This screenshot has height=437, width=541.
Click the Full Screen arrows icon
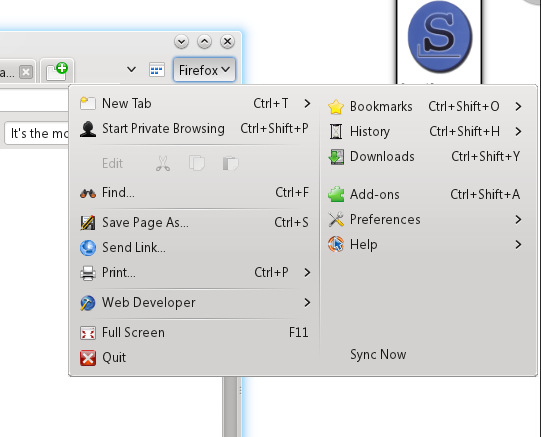pyautogui.click(x=88, y=333)
